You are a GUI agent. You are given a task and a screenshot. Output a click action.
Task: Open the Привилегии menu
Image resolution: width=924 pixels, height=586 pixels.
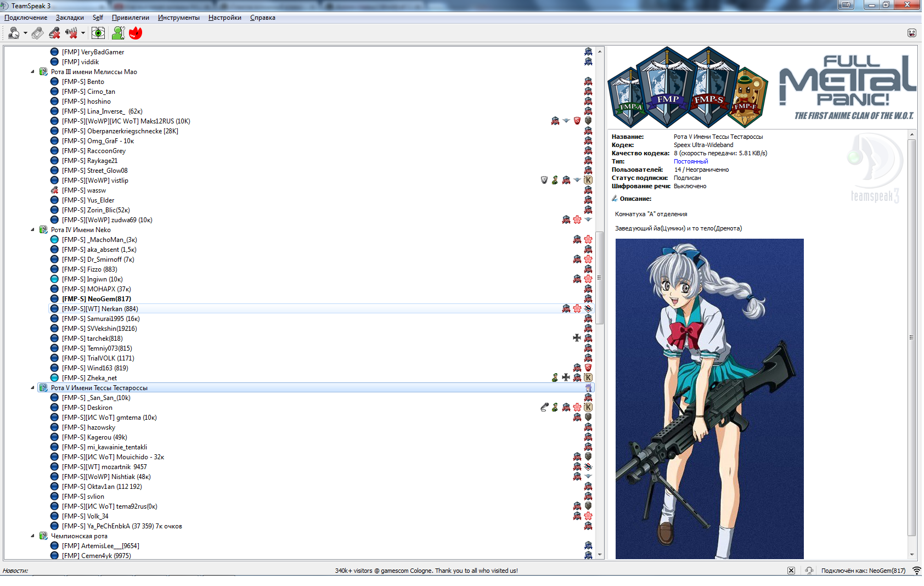131,18
